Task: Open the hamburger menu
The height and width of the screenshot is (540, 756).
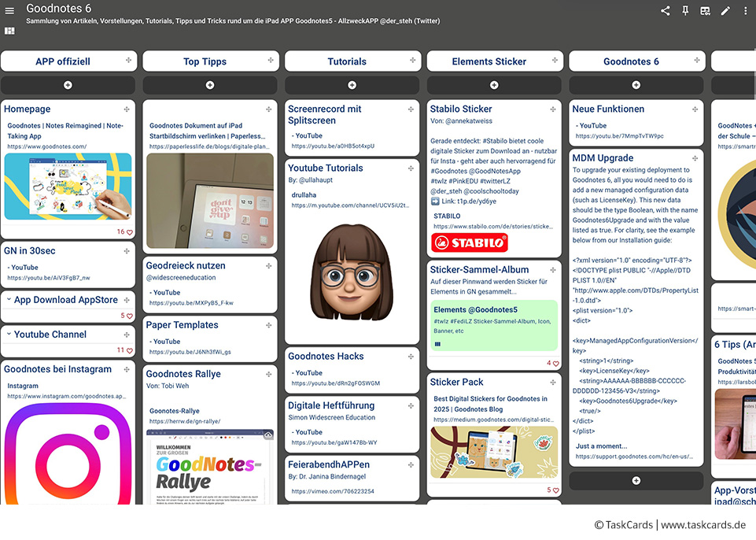Action: [x=9, y=10]
